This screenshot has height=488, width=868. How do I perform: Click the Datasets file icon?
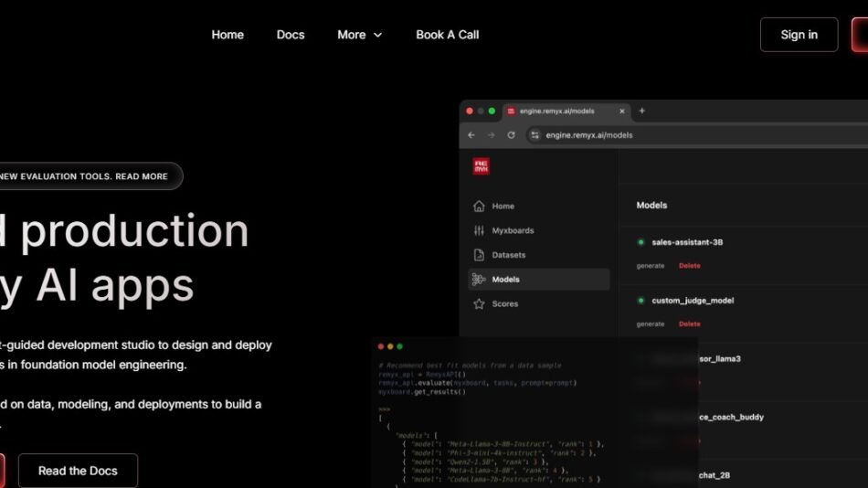coord(479,255)
